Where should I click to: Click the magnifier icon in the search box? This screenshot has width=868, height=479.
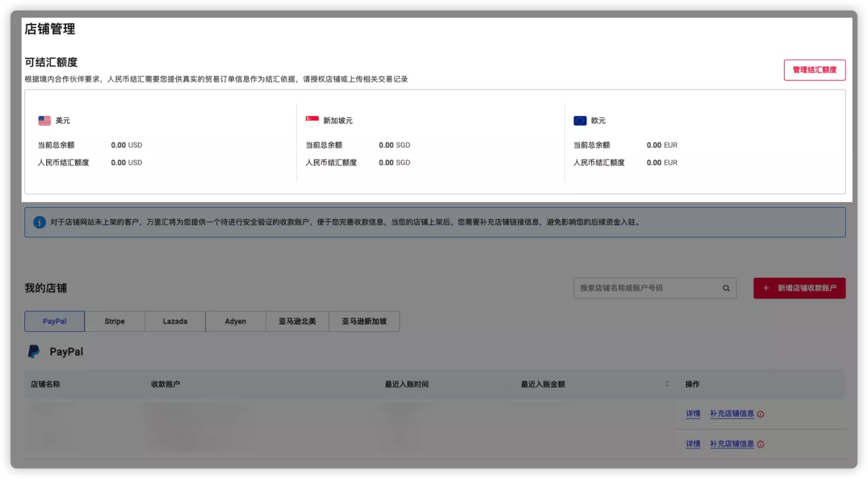(726, 288)
